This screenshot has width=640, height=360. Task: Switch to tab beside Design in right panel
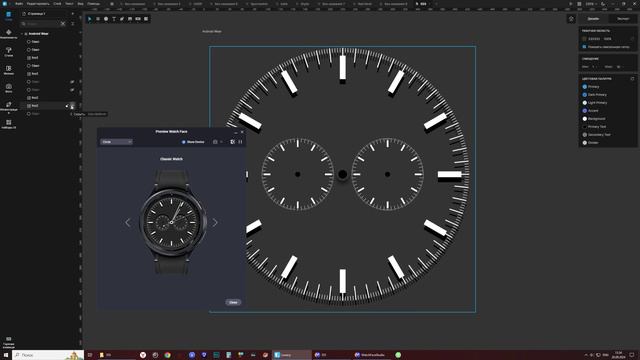click(622, 19)
